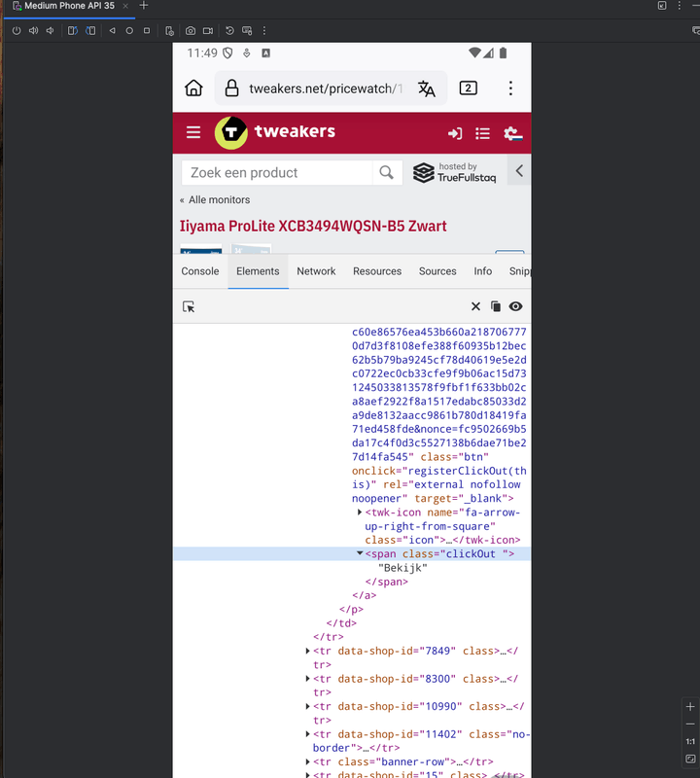
Task: Tap the emulator Back navigation triangle
Action: pyautogui.click(x=112, y=31)
